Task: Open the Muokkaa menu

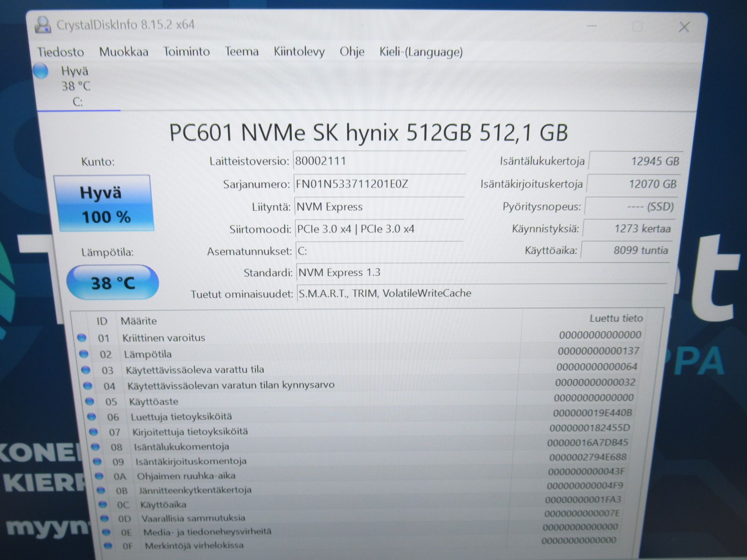Action: [124, 51]
